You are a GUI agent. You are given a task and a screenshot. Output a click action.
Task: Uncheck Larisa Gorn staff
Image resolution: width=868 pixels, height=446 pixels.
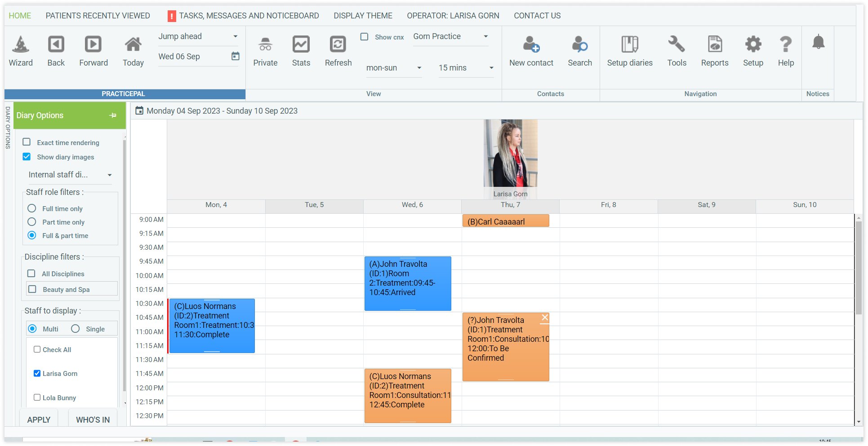click(x=37, y=373)
